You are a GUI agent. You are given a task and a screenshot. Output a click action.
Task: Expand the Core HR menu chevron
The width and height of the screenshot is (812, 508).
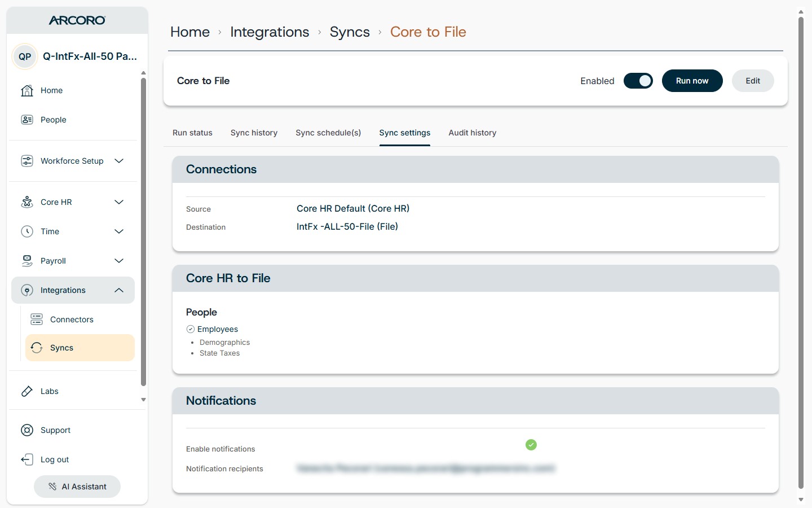(119, 202)
